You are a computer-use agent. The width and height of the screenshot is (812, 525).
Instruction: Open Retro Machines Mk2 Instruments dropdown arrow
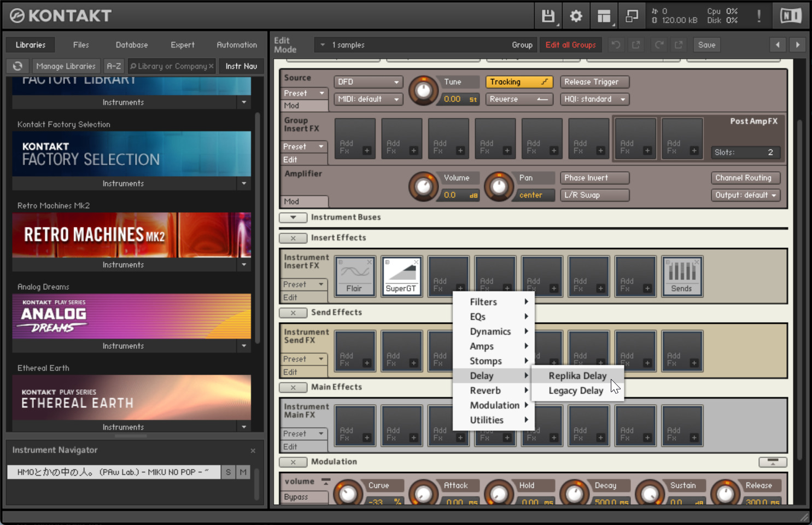coord(244,265)
